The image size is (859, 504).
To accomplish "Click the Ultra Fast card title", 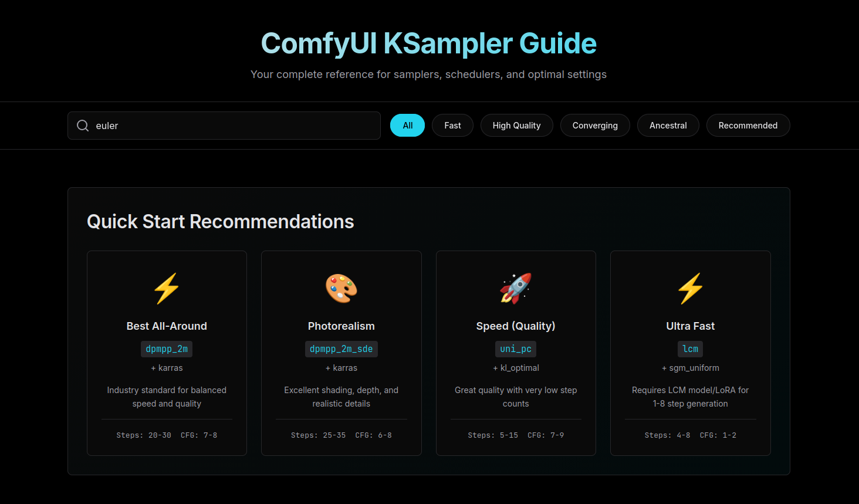I will [x=691, y=326].
